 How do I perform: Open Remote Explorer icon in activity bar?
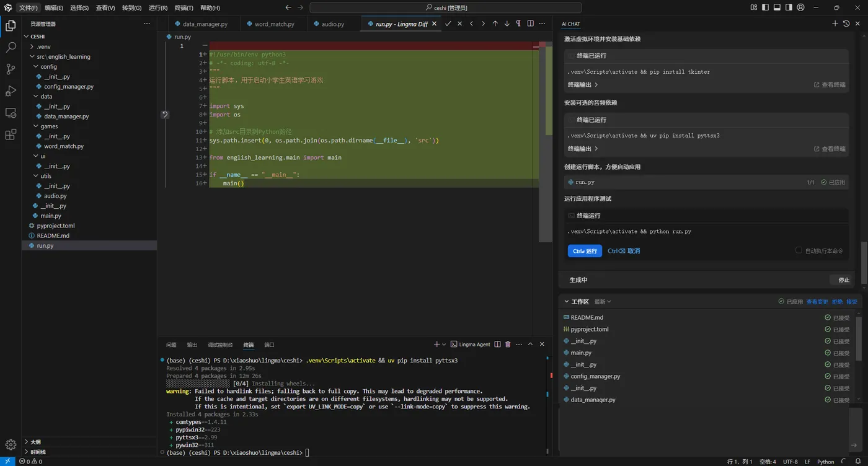coord(11,113)
